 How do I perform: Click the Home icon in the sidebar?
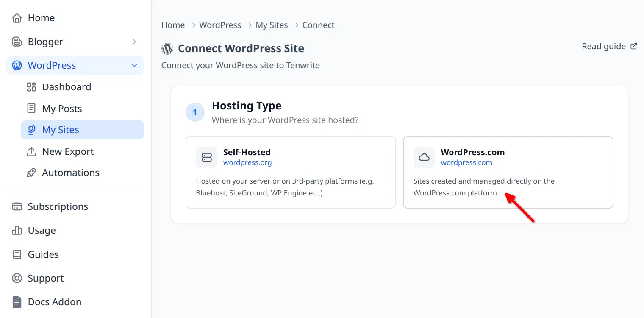17,17
